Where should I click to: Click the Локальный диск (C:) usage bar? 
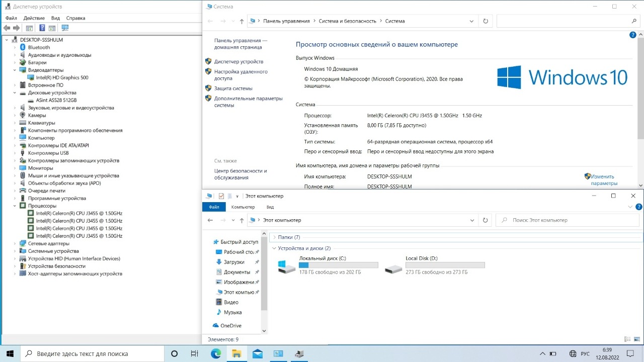[339, 265]
